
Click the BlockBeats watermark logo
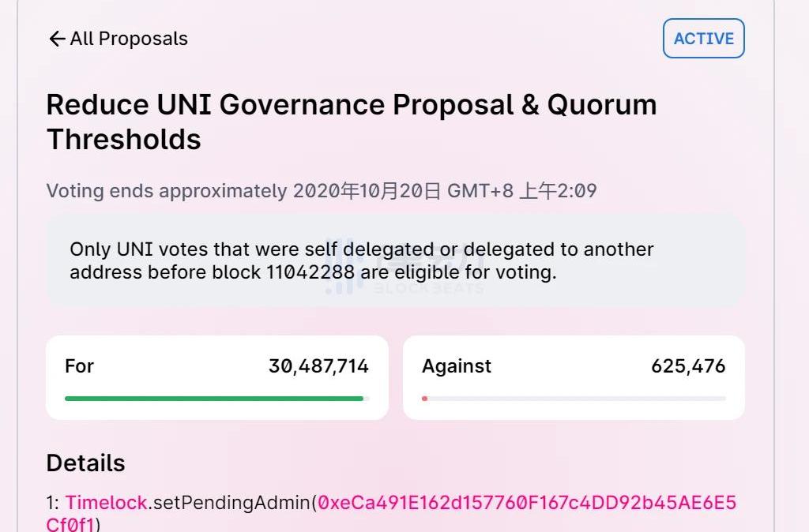[x=404, y=268]
